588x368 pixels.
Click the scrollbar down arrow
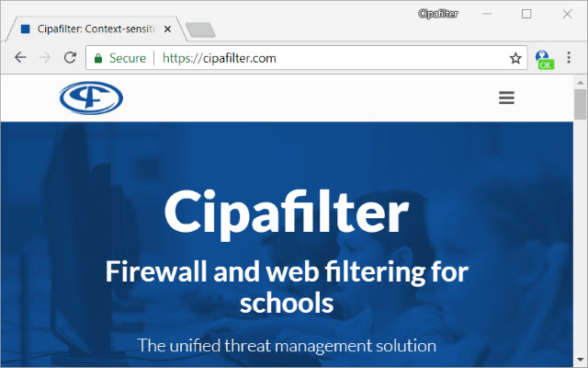coord(580,360)
